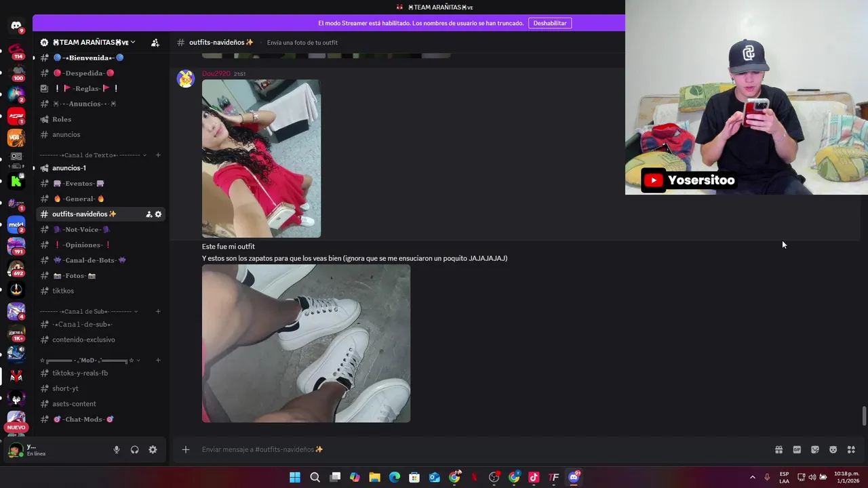Open the VGS orange server icon
This screenshot has width=868, height=488.
coord(16,138)
